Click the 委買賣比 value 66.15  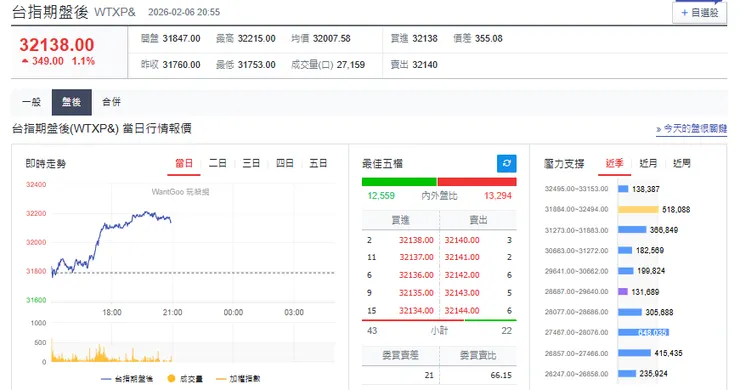pyautogui.click(x=501, y=375)
